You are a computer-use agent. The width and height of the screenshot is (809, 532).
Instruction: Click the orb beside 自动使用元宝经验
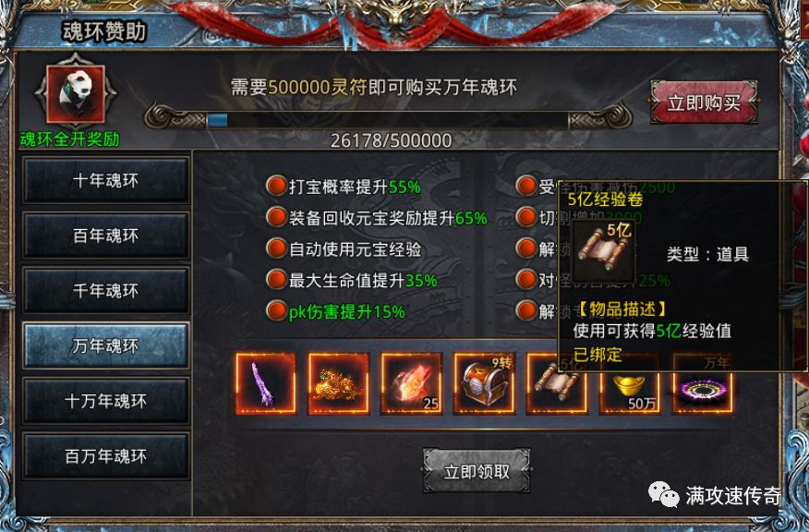tap(276, 248)
